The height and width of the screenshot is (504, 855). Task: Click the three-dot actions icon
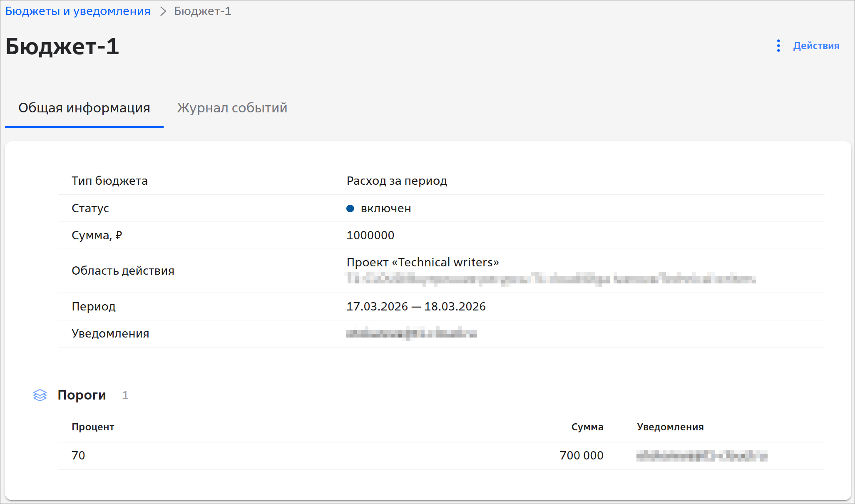click(778, 46)
